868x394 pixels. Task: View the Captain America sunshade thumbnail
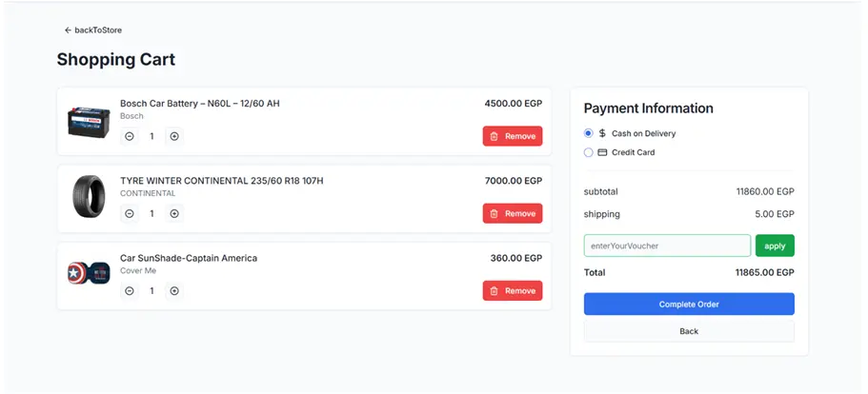pyautogui.click(x=90, y=275)
